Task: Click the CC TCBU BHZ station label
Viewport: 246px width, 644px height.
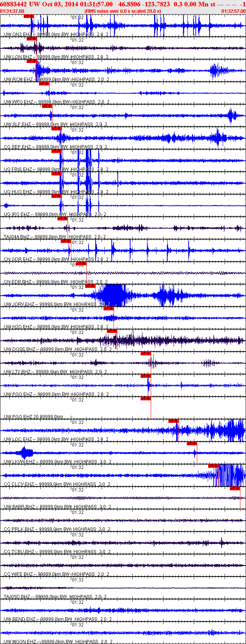Action: tap(57, 552)
